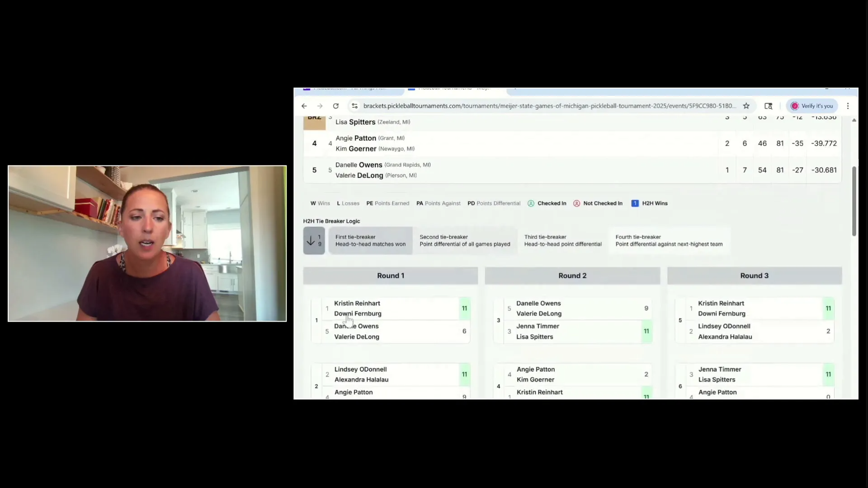Select Second tie-breaker point differential
Screen dimensions: 868x488
(464, 240)
